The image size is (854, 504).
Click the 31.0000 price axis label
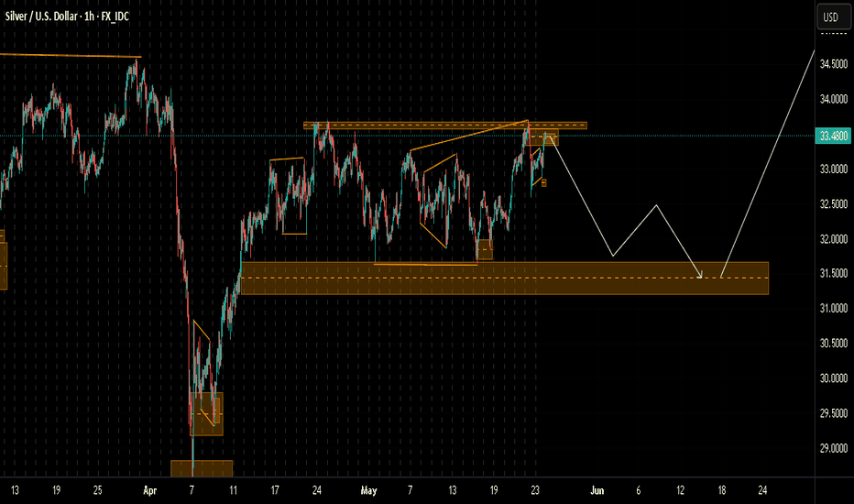[x=833, y=309]
